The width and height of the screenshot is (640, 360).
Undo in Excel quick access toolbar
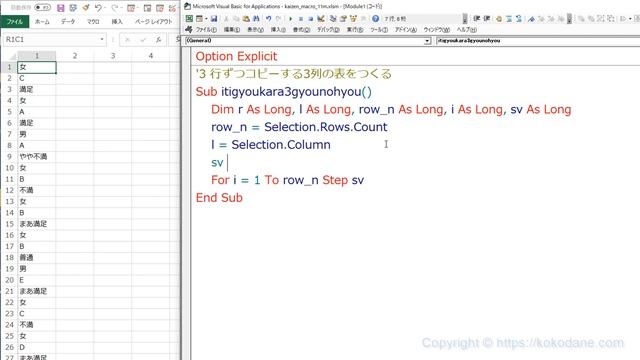[98, 8]
